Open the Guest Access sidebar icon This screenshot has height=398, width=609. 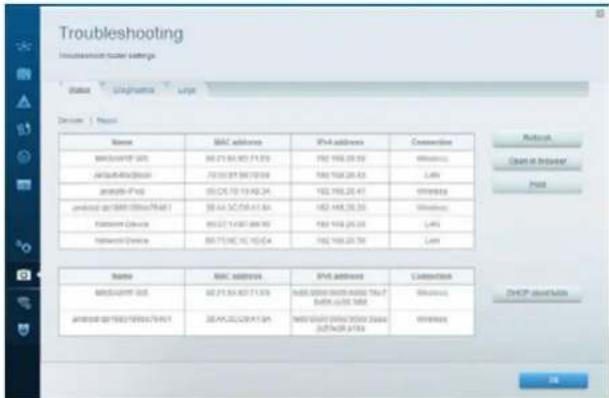click(x=24, y=74)
